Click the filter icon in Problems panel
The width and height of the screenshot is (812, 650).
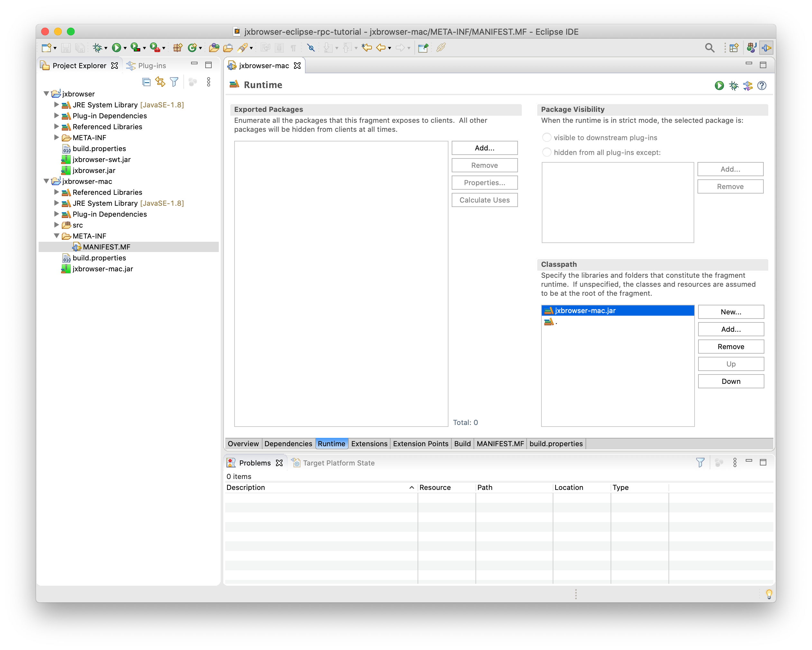point(702,462)
